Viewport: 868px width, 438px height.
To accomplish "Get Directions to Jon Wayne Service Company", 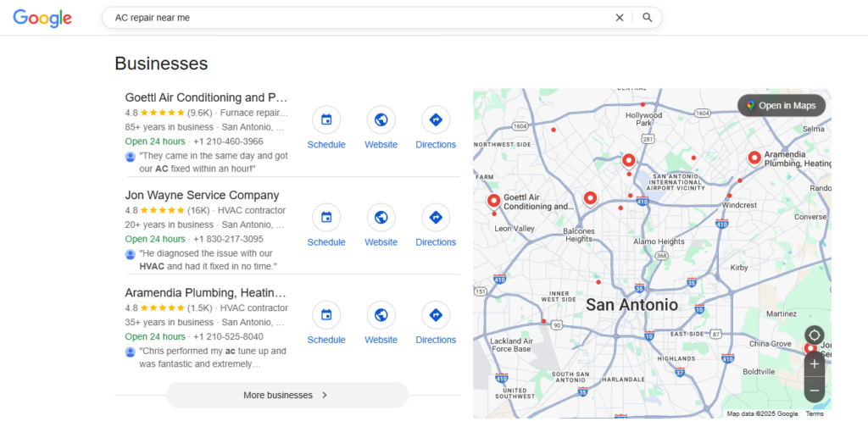I will [x=436, y=217].
